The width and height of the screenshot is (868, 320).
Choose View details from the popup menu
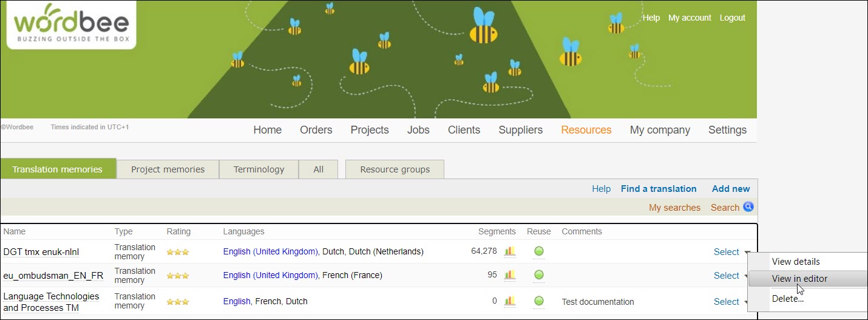click(795, 262)
